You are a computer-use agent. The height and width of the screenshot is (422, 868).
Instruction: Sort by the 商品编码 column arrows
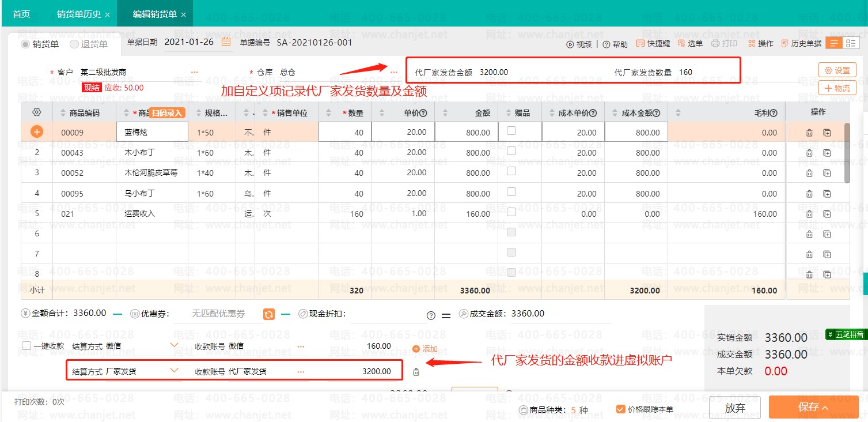[x=62, y=113]
